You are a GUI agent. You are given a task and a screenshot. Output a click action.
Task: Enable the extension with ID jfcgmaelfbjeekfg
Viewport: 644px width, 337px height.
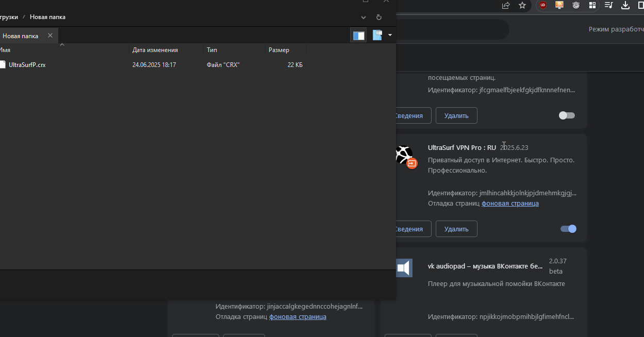pos(567,115)
